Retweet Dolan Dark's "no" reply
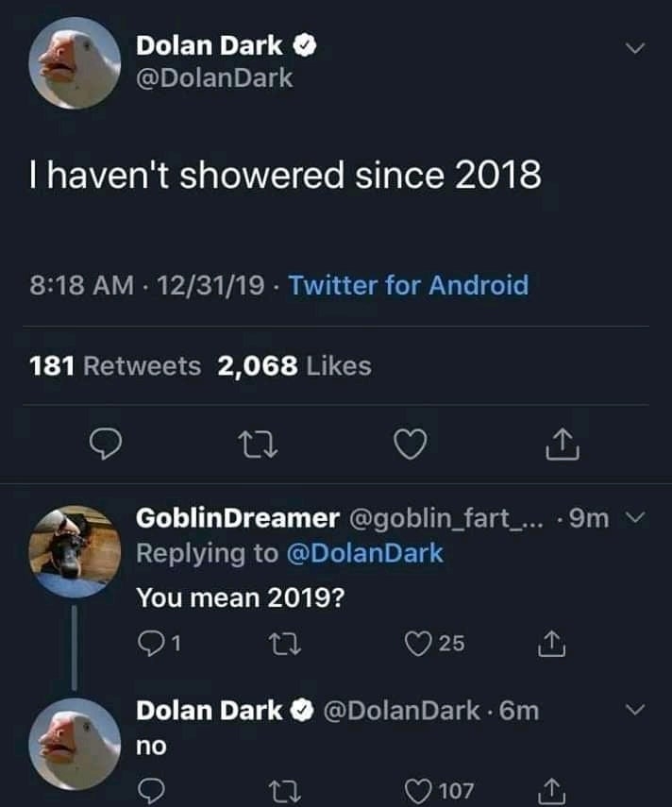 click(280, 789)
